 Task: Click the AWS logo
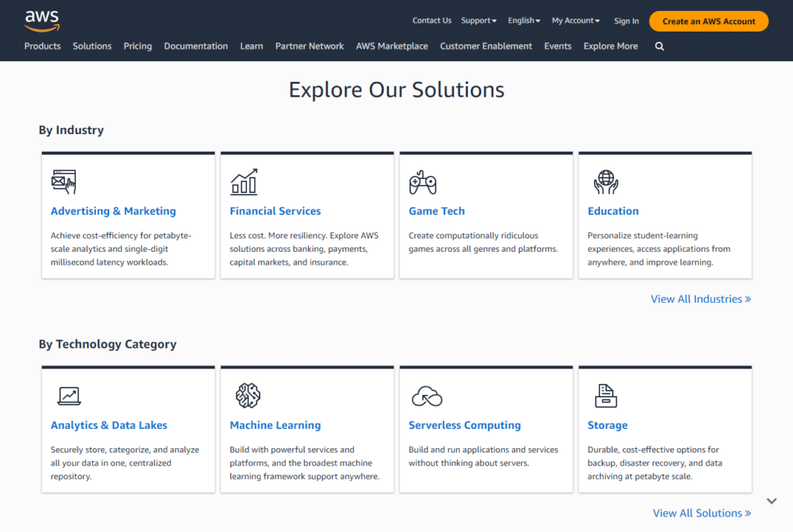point(42,21)
